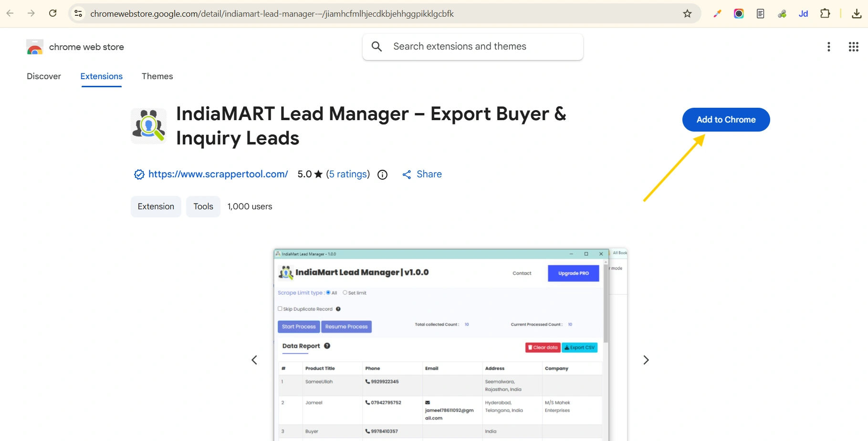
Task: Click Add to Chrome button
Action: click(x=726, y=120)
